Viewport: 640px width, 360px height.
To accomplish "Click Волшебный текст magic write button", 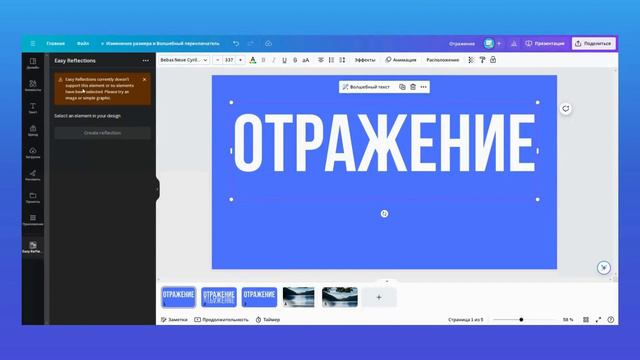I will click(366, 87).
